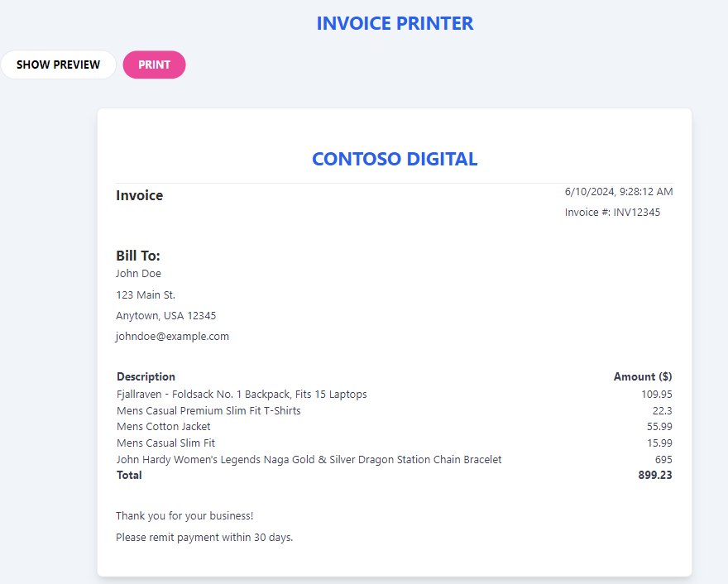The image size is (728, 584).
Task: Click the Contoso Digital company heading
Action: click(395, 159)
